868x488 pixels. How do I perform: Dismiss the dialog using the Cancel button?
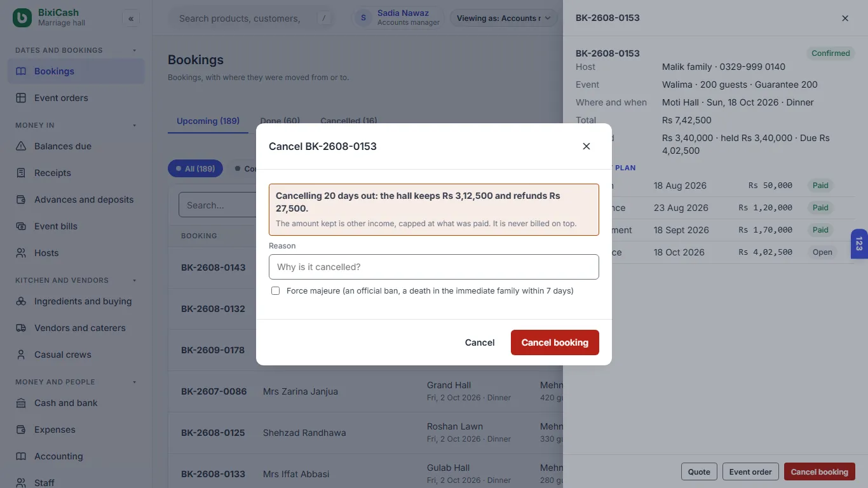480,342
